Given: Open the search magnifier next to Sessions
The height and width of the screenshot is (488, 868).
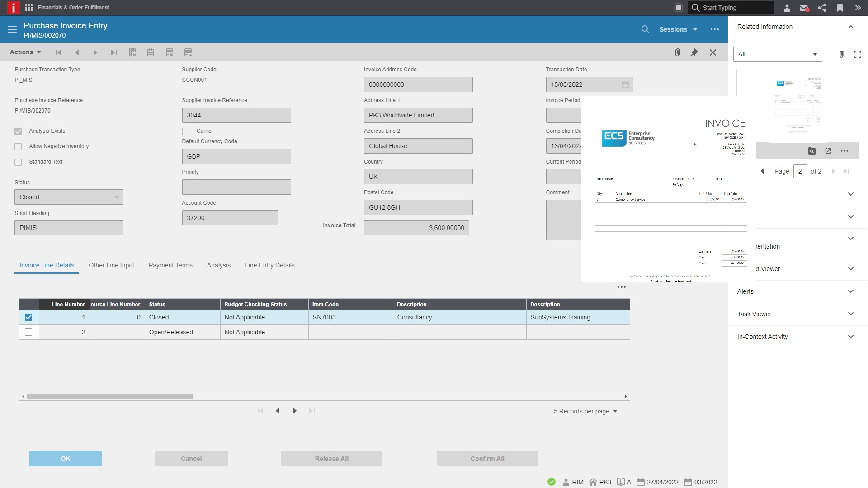Looking at the screenshot, I should tap(645, 29).
